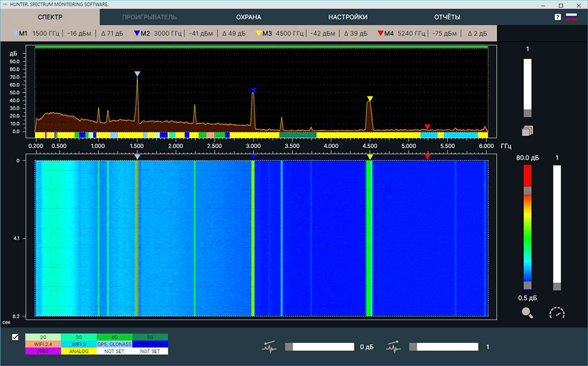Click the magnifier zoom icon
588x366 pixels.
(x=527, y=313)
